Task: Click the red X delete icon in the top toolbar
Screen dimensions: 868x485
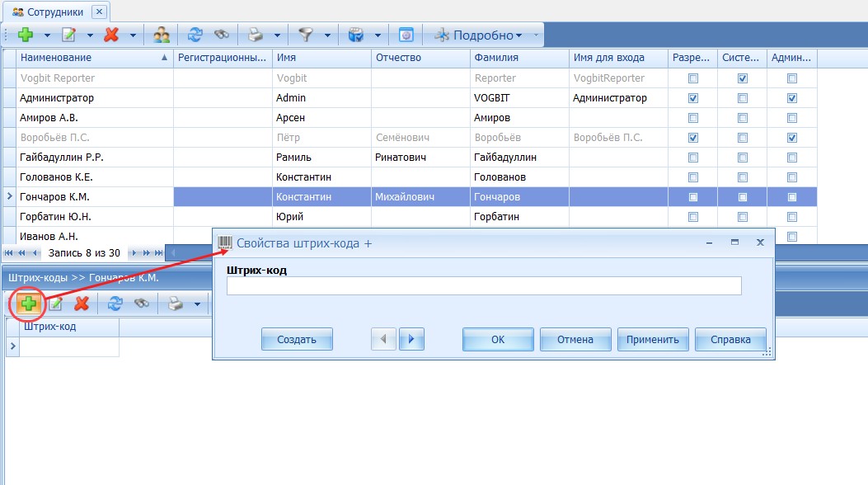Action: 111,35
